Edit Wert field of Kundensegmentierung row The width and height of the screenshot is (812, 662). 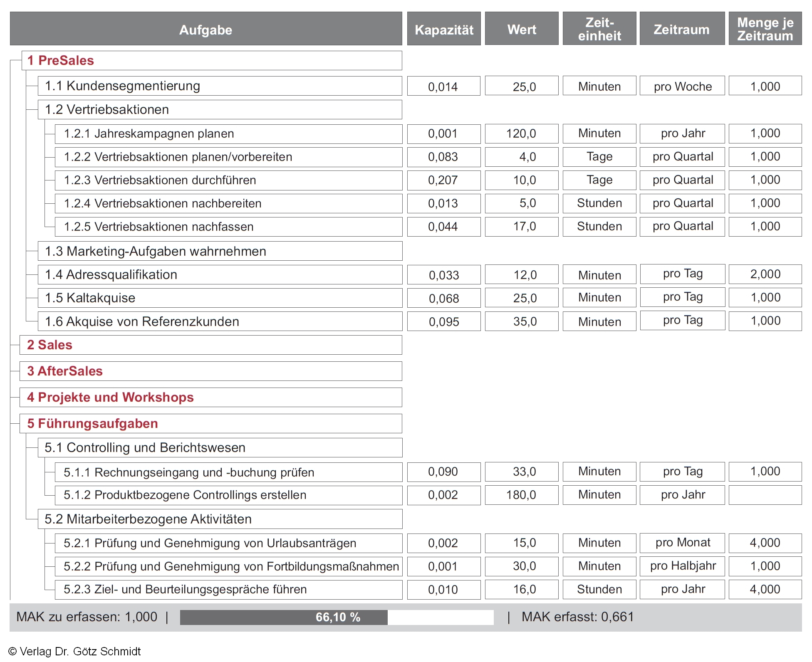click(522, 86)
